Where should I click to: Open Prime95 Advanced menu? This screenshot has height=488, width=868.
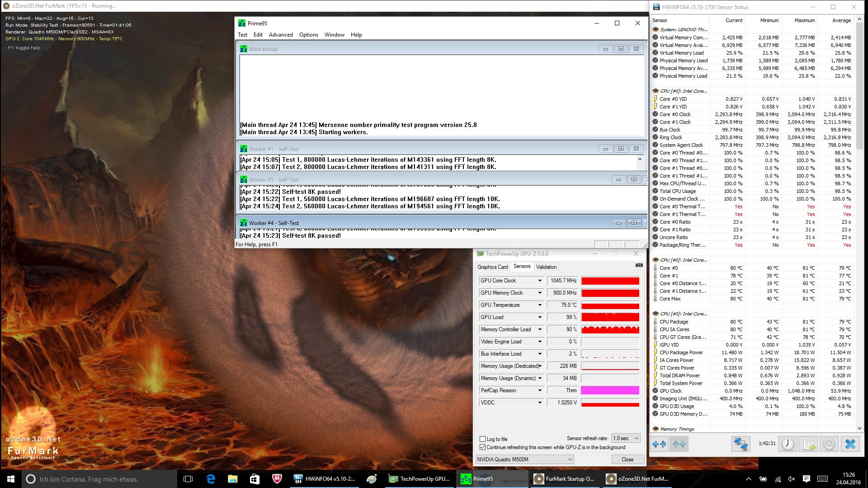coord(281,35)
